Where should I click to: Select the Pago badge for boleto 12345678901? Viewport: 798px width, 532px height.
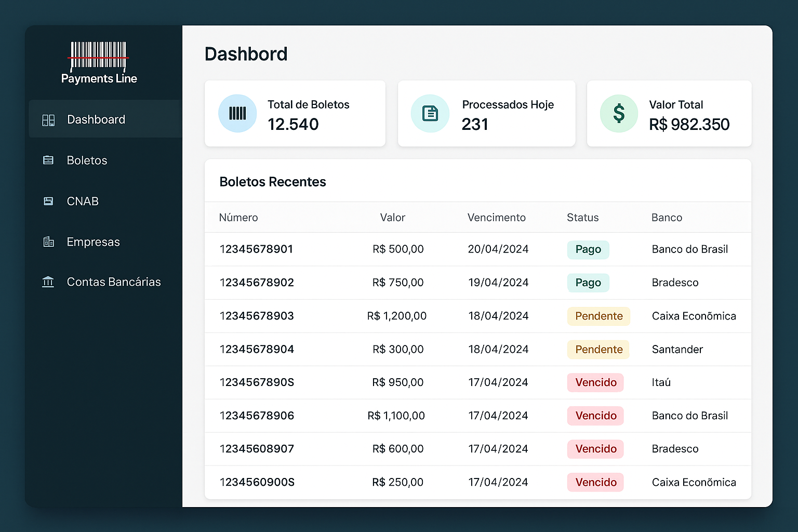pyautogui.click(x=588, y=249)
